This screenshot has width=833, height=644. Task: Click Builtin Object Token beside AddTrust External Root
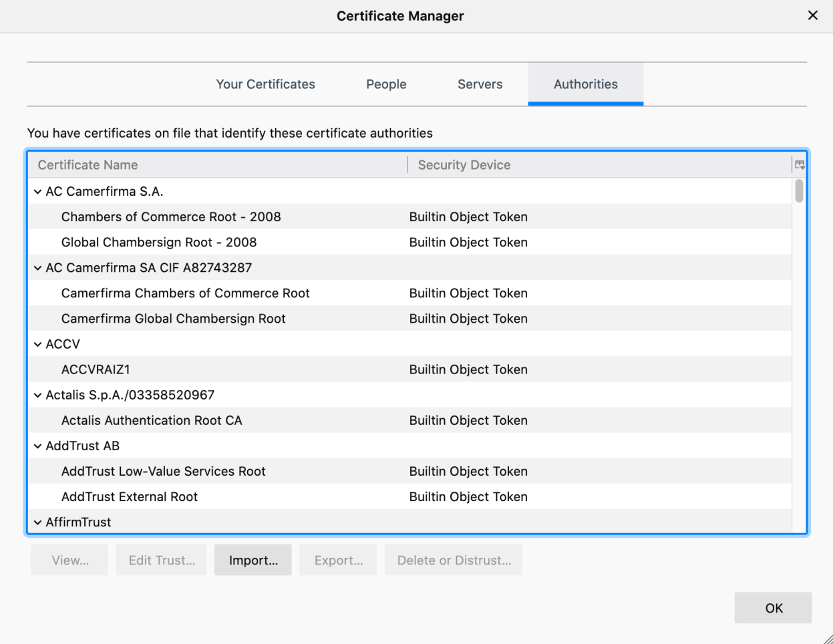pos(468,496)
